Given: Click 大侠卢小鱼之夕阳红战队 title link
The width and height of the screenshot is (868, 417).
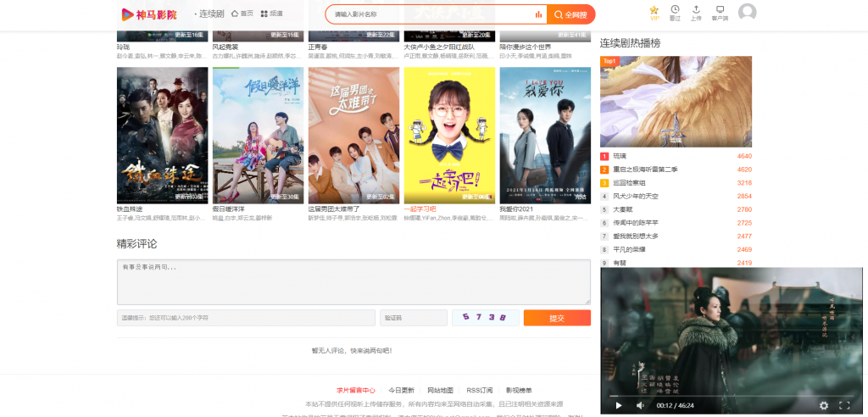Looking at the screenshot, I should (439, 47).
